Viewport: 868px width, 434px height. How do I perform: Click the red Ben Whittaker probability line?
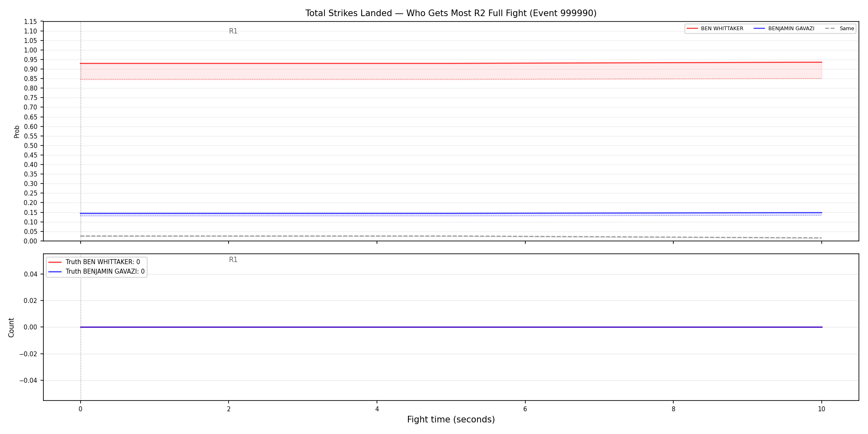point(451,63)
